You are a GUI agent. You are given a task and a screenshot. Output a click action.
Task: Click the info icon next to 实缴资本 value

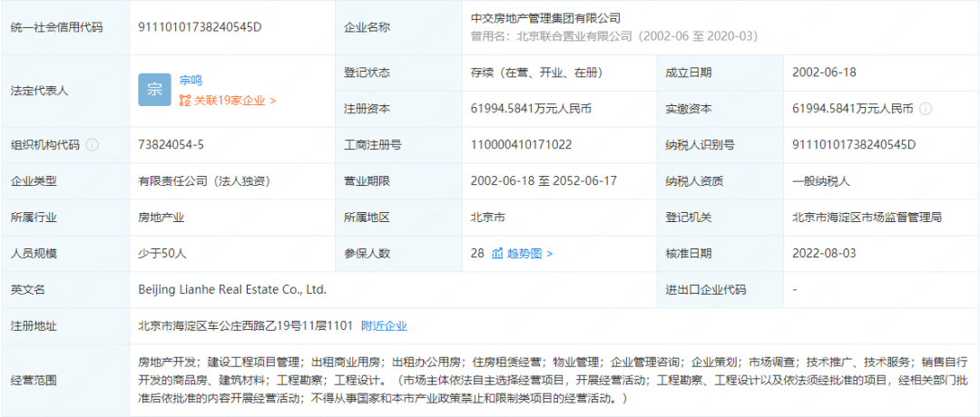926,110
